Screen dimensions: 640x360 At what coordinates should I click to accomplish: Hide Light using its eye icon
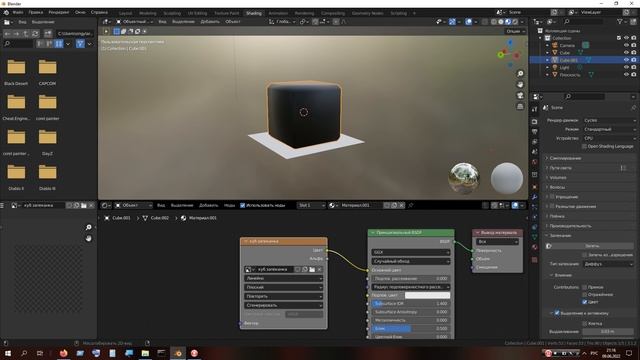click(x=626, y=67)
